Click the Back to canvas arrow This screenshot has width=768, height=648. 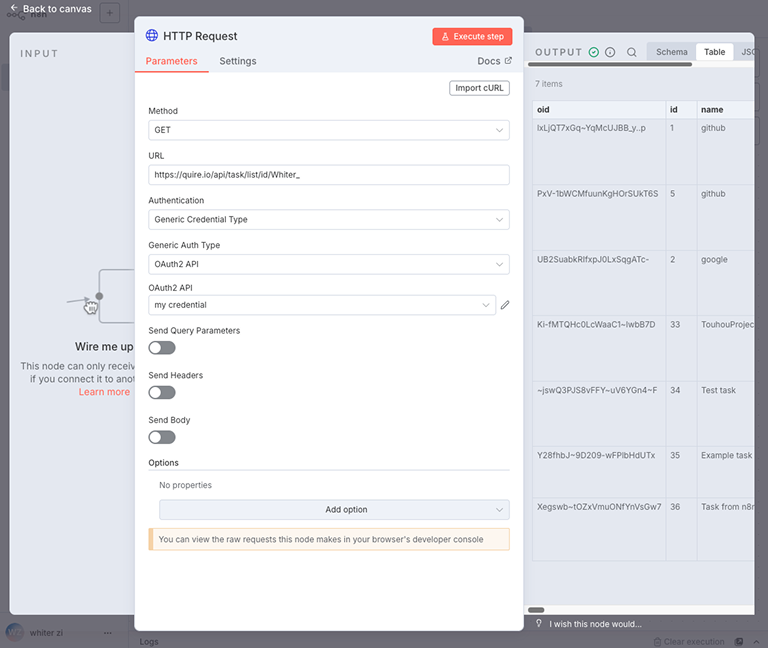coord(14,9)
